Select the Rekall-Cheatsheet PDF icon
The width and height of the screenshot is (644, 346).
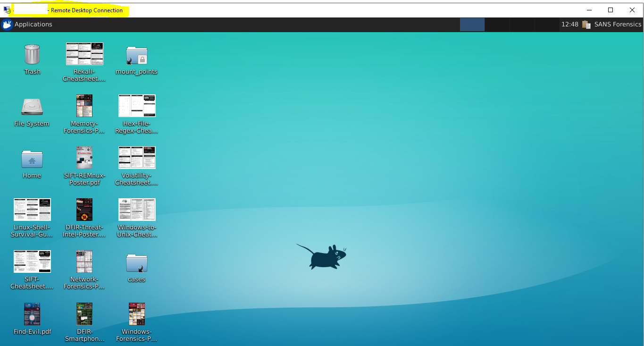tap(84, 54)
